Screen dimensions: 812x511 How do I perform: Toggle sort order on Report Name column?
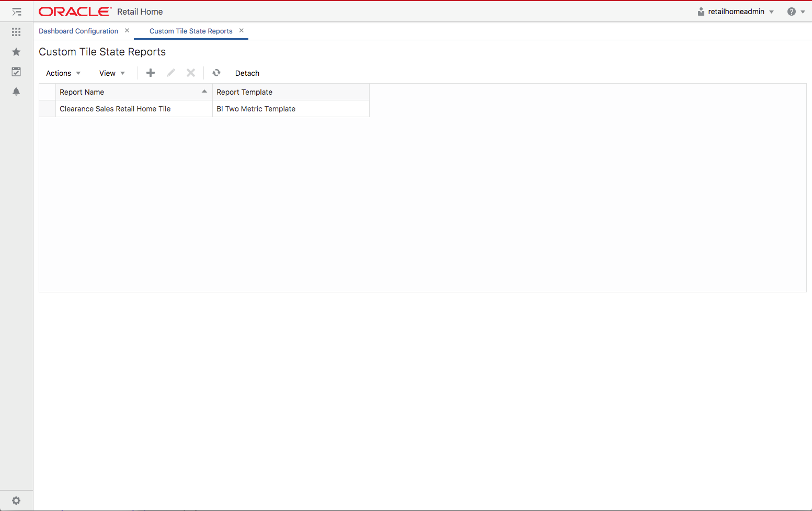(x=204, y=91)
